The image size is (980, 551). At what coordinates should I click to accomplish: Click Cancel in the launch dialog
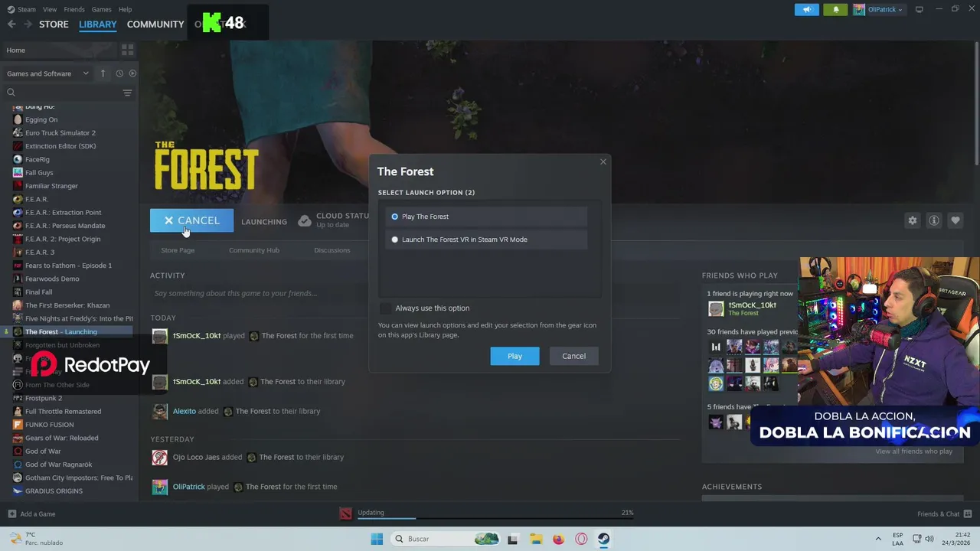[573, 356]
